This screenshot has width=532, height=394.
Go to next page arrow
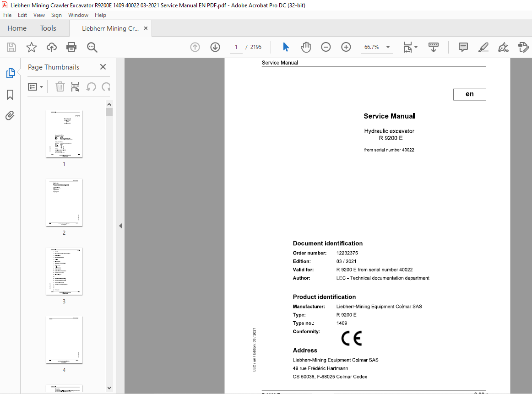tap(215, 47)
